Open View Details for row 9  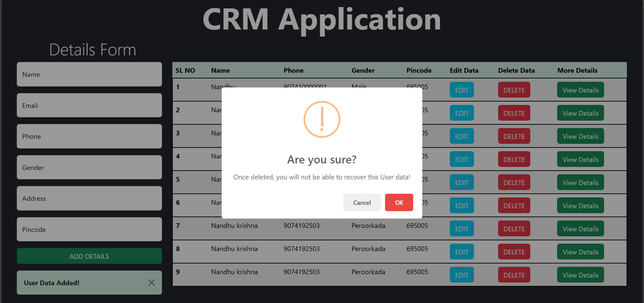580,275
